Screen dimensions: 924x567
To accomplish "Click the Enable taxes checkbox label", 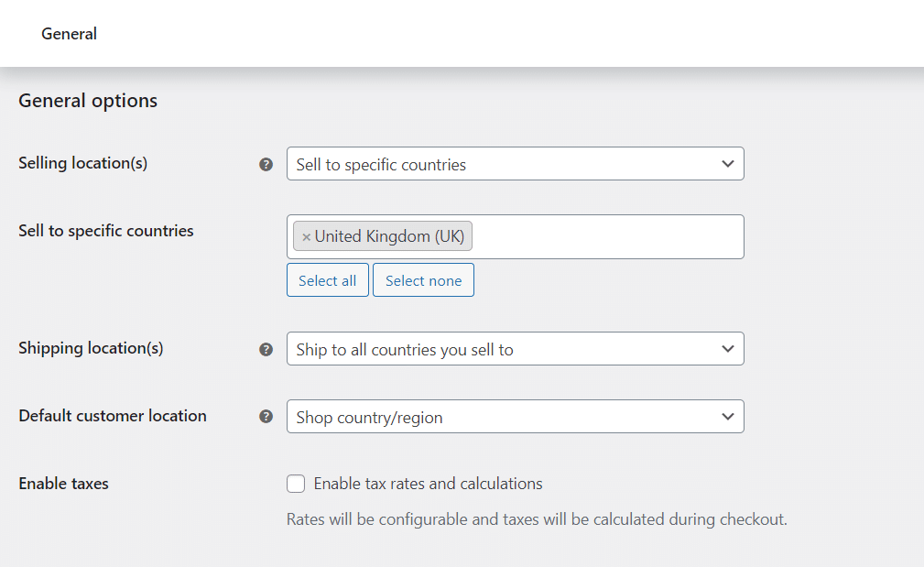I will (x=428, y=483).
